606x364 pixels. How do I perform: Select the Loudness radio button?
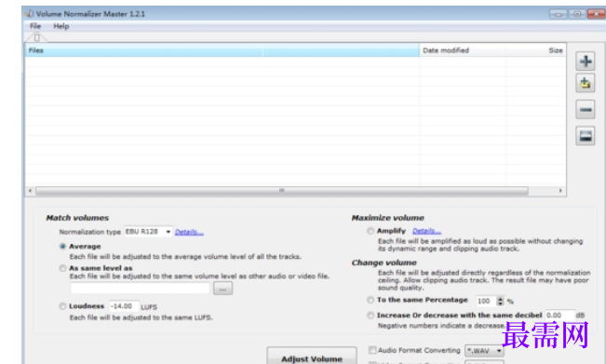click(62, 306)
